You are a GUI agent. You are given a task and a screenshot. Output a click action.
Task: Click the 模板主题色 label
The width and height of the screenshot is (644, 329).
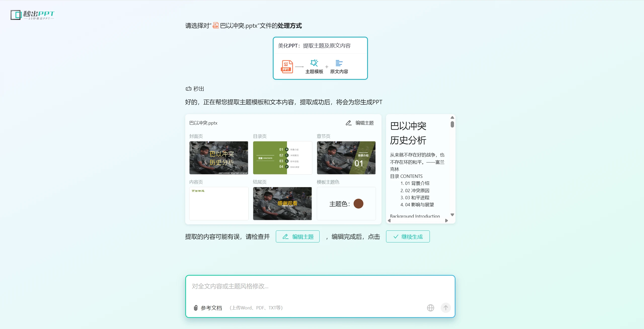(328, 182)
